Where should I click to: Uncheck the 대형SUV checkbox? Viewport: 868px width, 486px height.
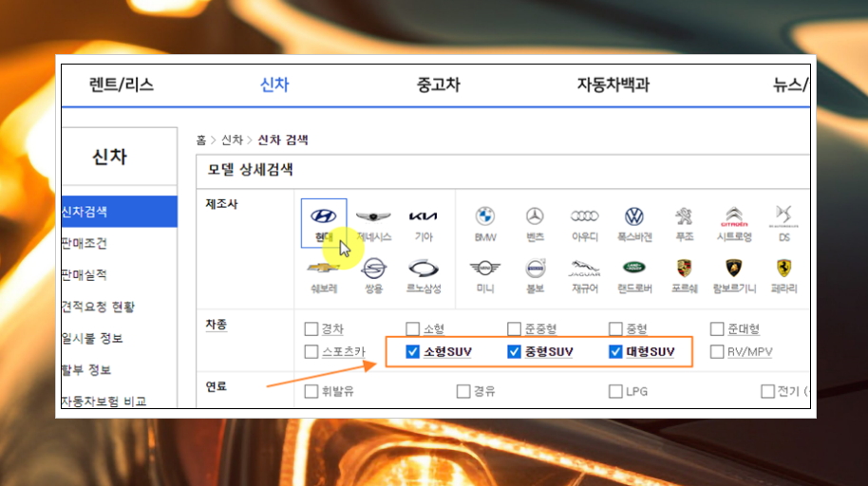615,351
